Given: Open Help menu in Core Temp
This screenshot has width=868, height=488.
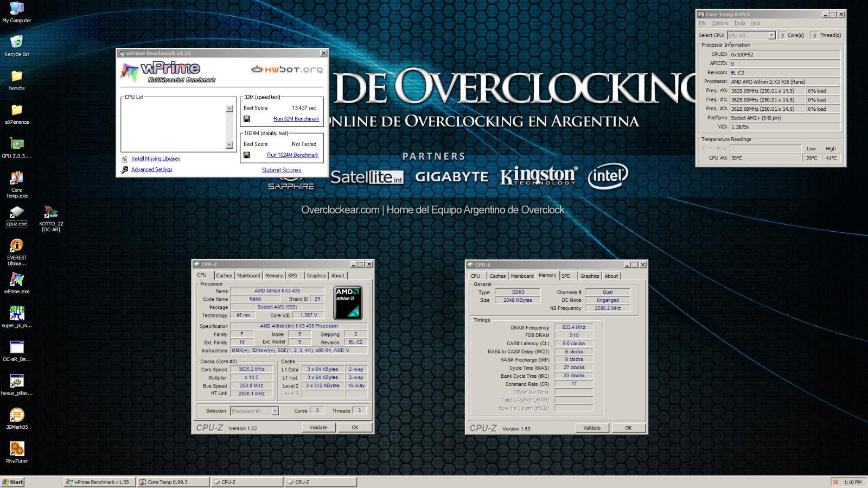Looking at the screenshot, I should coord(755,23).
